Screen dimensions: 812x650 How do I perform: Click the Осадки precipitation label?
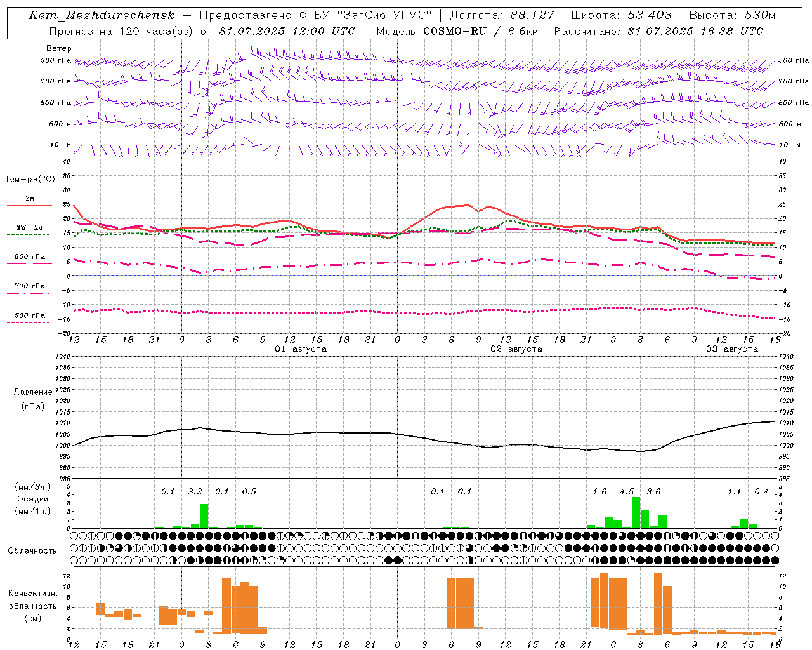click(x=33, y=499)
